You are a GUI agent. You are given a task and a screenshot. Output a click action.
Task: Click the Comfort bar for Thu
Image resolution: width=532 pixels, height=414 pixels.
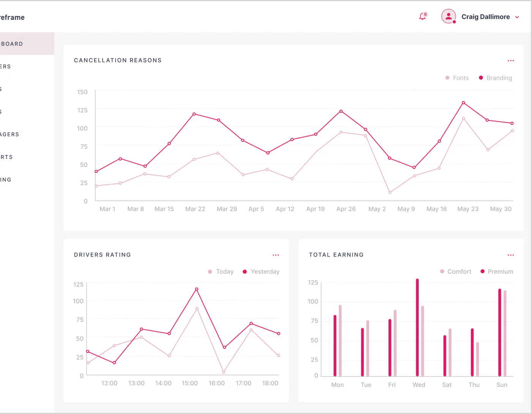pos(477,359)
